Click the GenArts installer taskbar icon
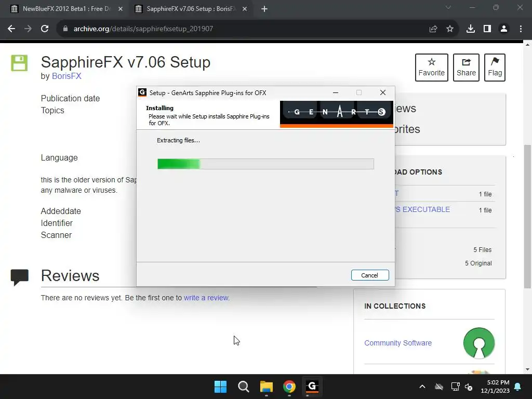The image size is (532, 399). pyautogui.click(x=312, y=387)
